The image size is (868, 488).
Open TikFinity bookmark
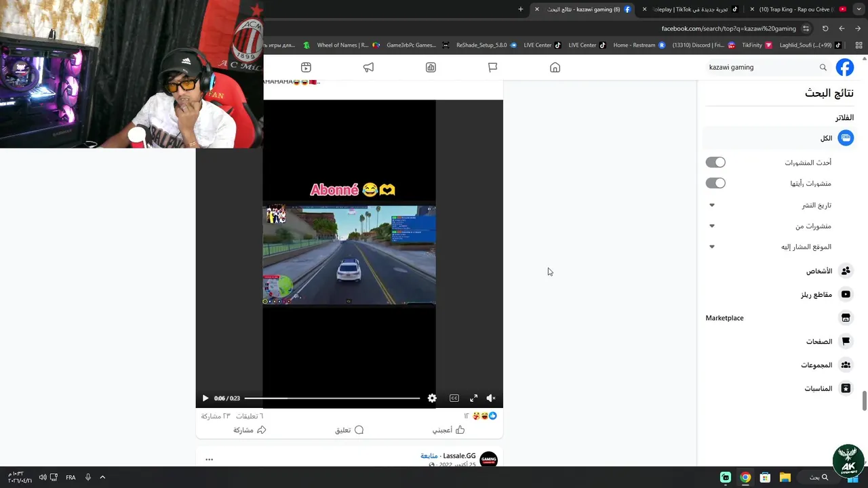click(757, 45)
